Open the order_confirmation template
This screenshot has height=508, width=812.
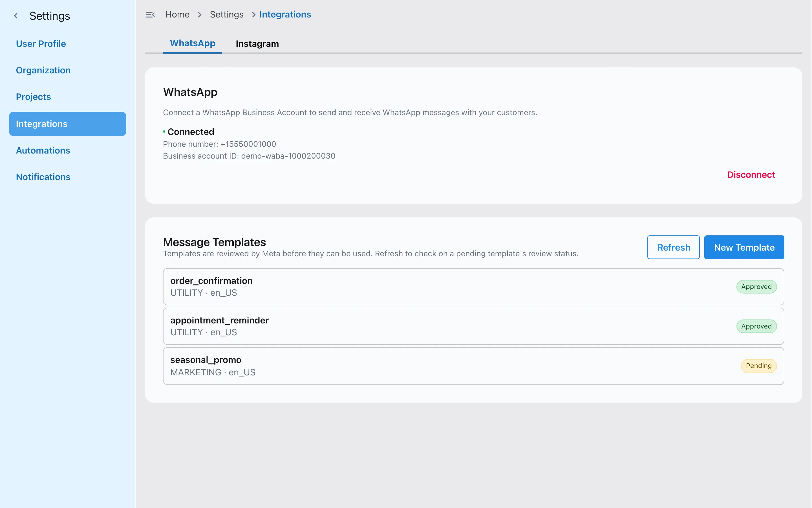pyautogui.click(x=473, y=286)
